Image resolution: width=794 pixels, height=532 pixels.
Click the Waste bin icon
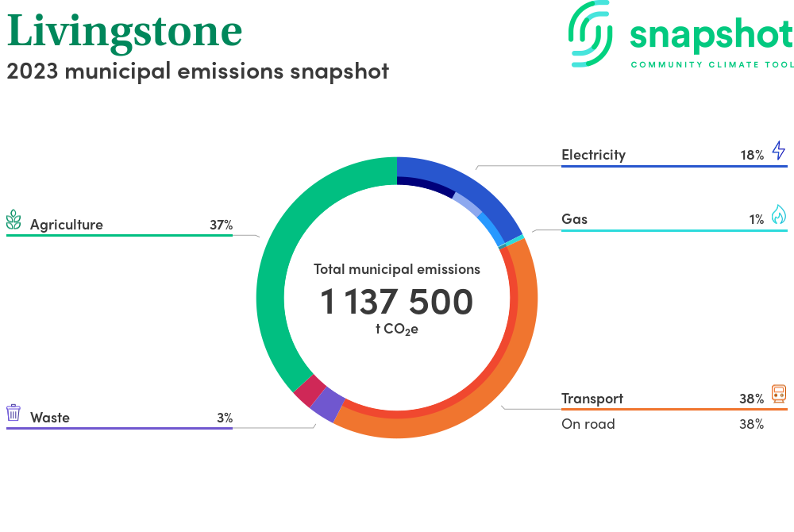(x=13, y=413)
